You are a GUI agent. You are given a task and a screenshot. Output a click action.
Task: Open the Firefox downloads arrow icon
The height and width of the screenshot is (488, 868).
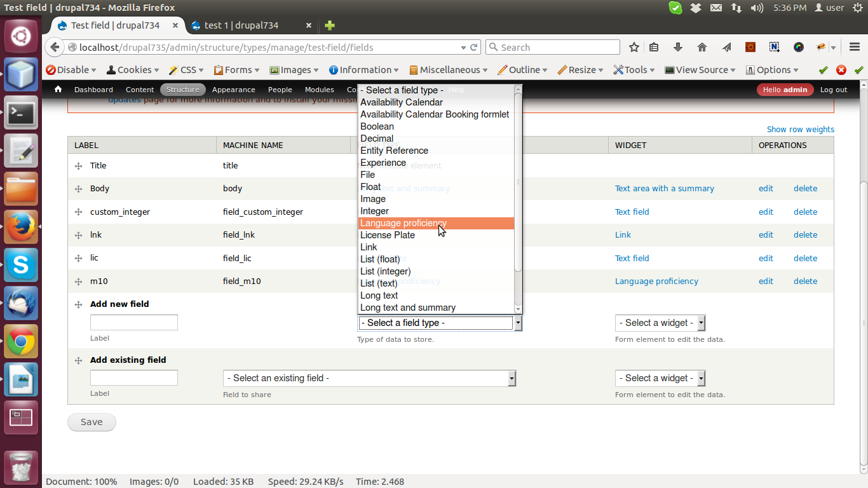(x=678, y=47)
